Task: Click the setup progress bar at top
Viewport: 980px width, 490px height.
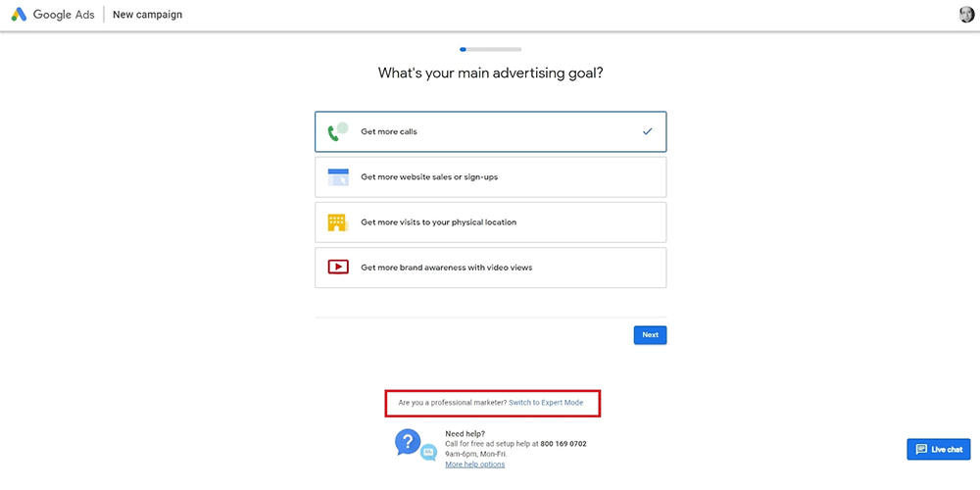Action: tap(490, 49)
